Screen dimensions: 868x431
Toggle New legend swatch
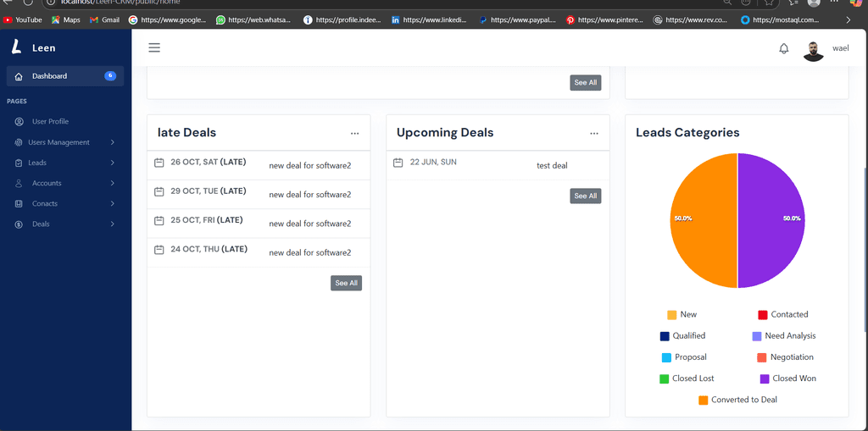(672, 315)
